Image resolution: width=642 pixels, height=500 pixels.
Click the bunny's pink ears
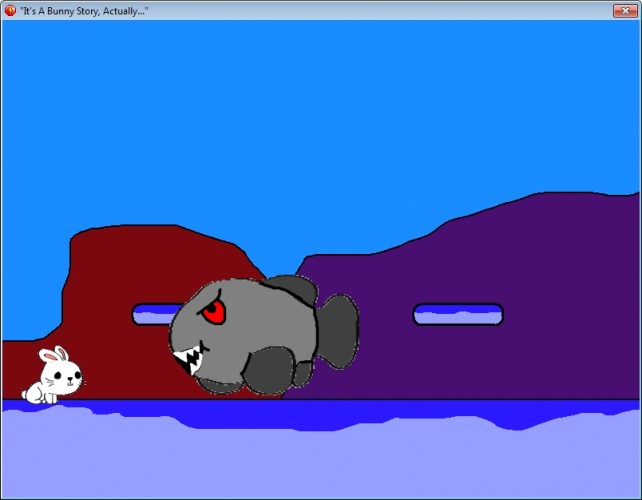point(54,354)
